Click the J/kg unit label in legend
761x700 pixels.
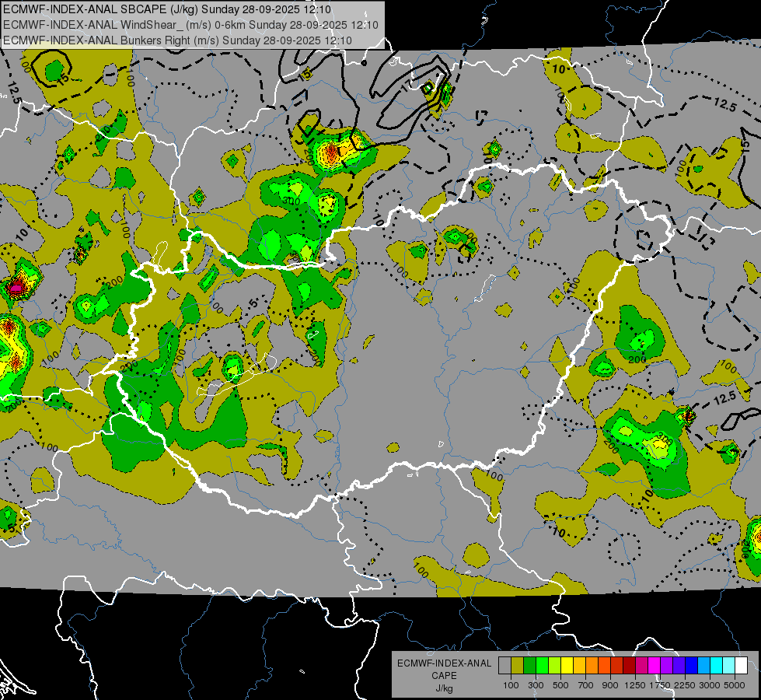point(444,688)
